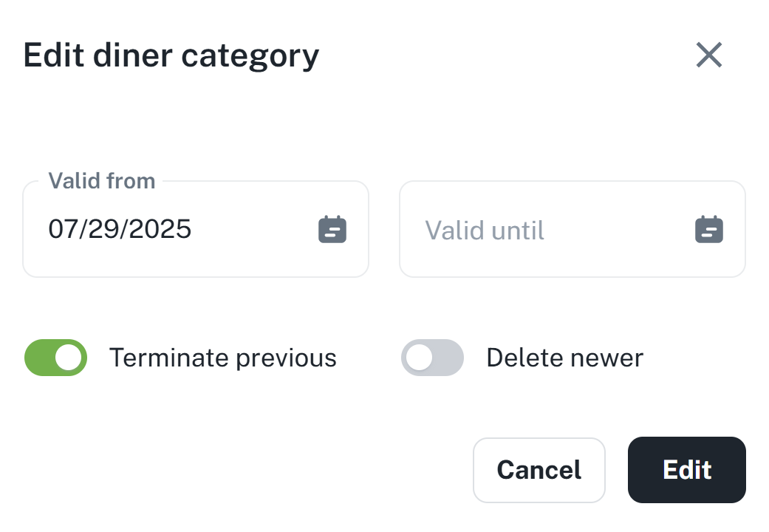This screenshot has width=769, height=532.
Task: Enable the Delete newer toggle
Action: tap(432, 358)
